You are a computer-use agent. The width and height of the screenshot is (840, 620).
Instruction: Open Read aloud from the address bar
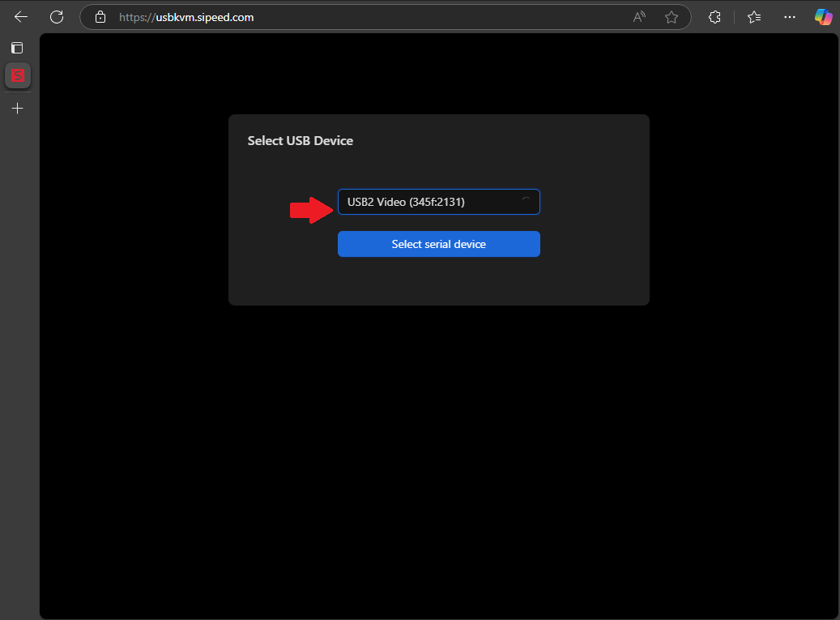[x=639, y=17]
